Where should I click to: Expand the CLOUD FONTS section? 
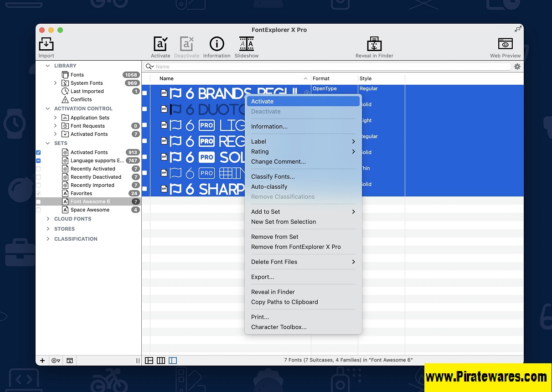click(47, 219)
